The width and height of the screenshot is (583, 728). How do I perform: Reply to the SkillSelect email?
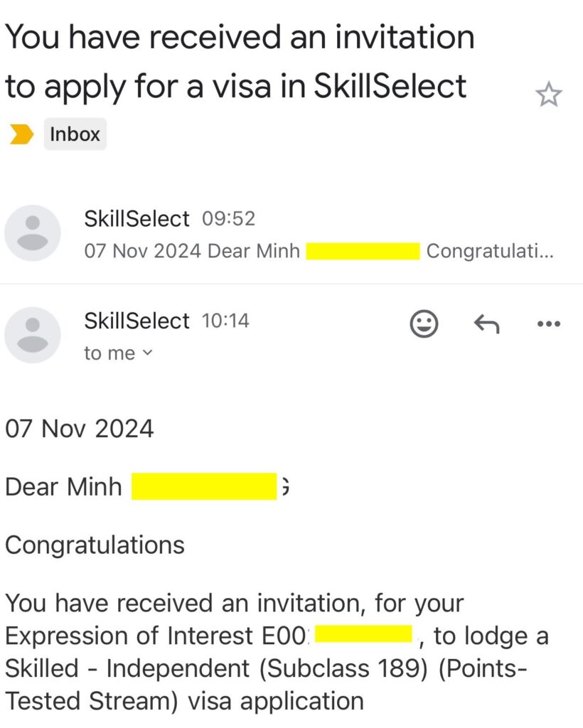486,324
